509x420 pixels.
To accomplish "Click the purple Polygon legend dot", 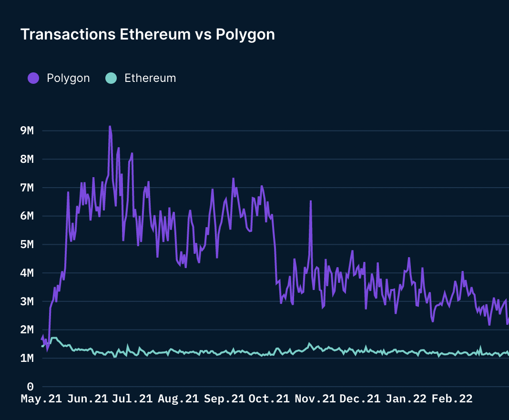I will [33, 78].
